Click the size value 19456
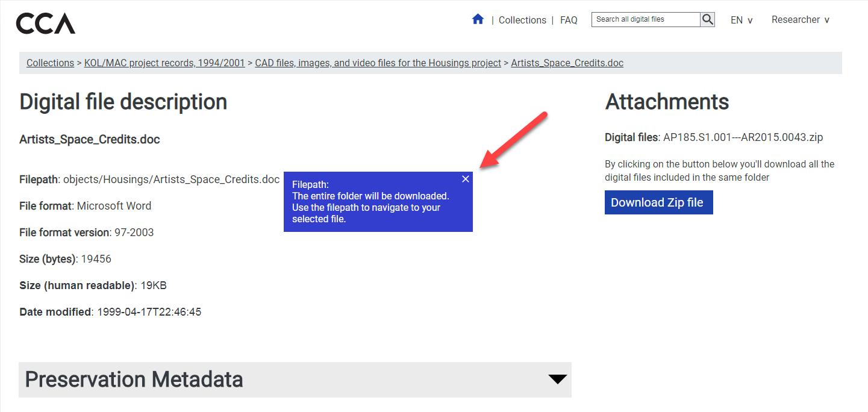This screenshot has height=412, width=868. tap(96, 259)
